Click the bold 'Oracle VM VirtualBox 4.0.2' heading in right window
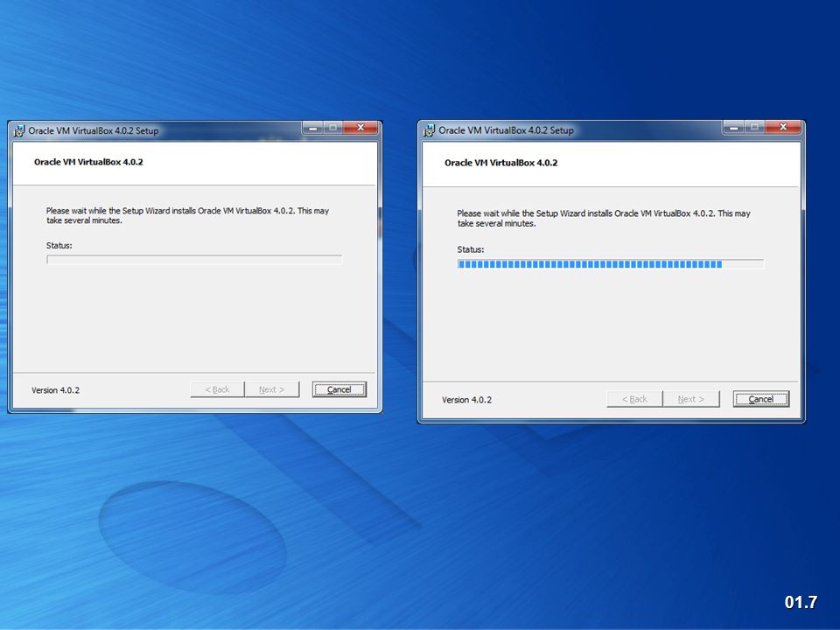This screenshot has height=630, width=840. pyautogui.click(x=500, y=163)
